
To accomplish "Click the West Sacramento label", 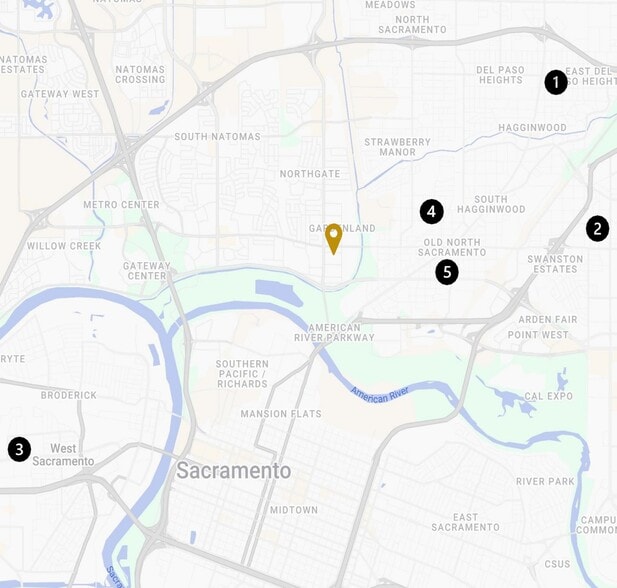I will tap(63, 455).
